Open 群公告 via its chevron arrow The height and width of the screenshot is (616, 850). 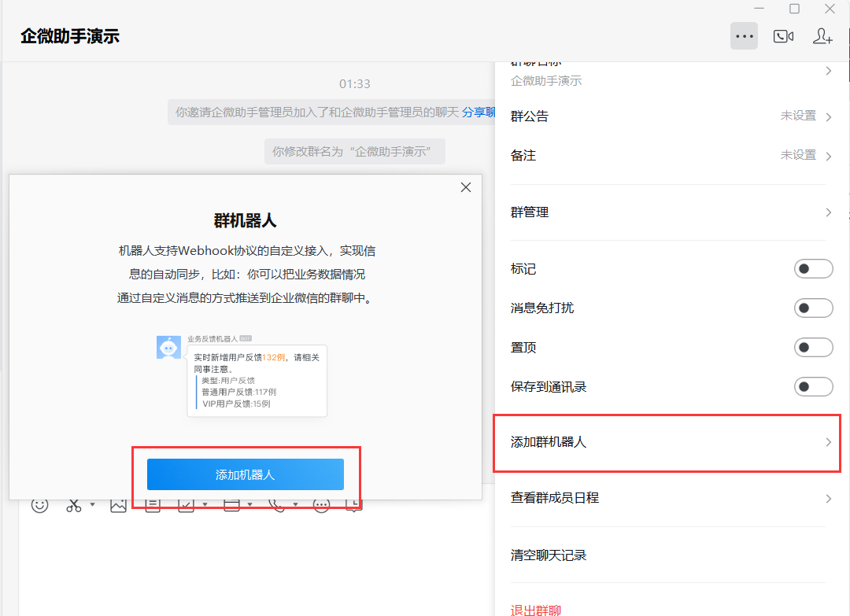(828, 116)
